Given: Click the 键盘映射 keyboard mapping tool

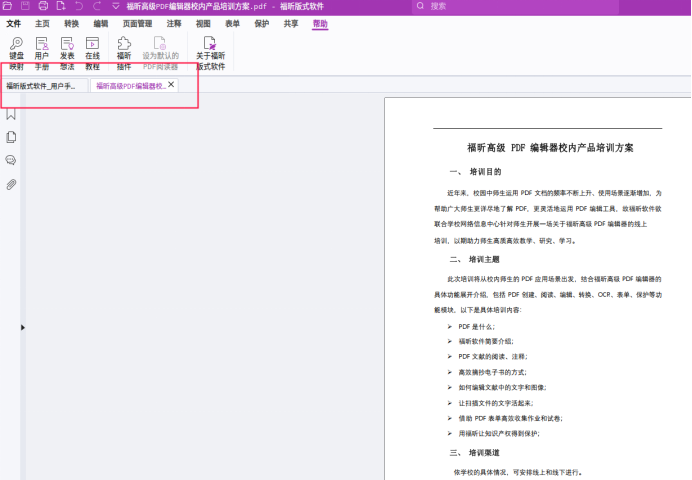Looking at the screenshot, I should click(16, 53).
